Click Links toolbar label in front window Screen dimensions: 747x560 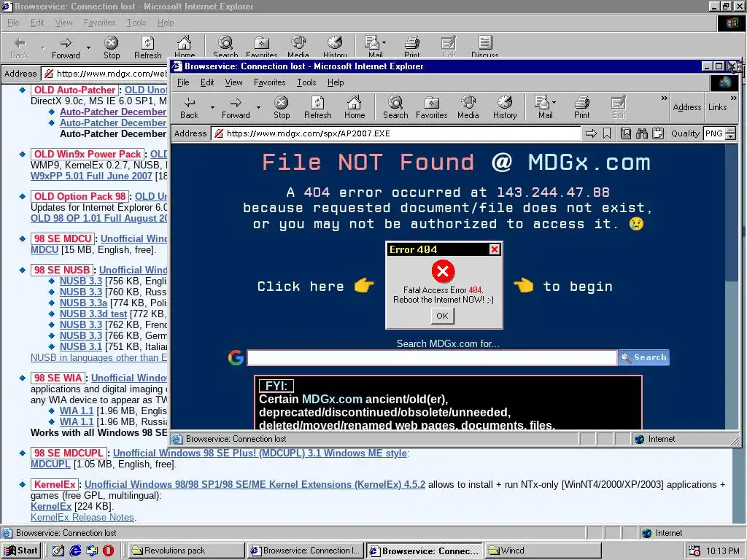pyautogui.click(x=718, y=107)
